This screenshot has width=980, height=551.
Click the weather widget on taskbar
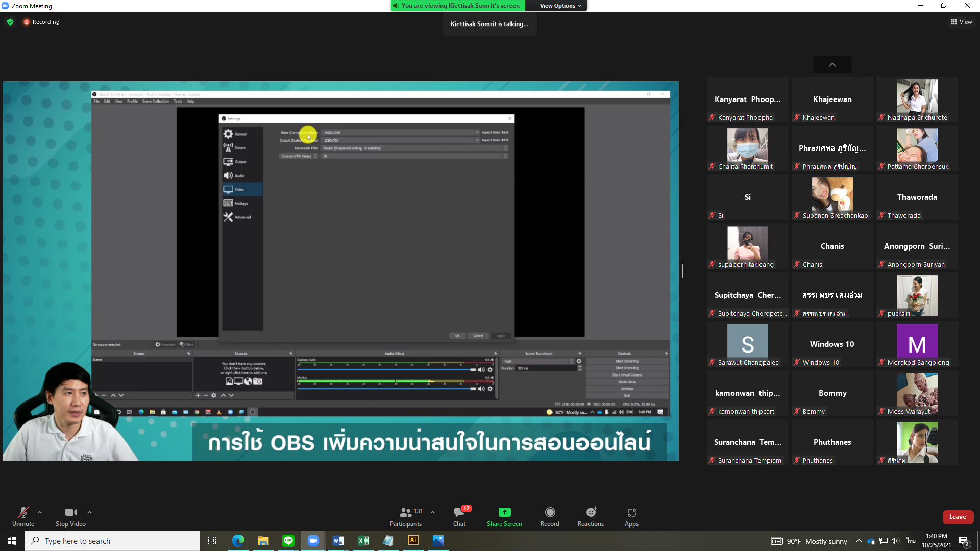coord(809,541)
